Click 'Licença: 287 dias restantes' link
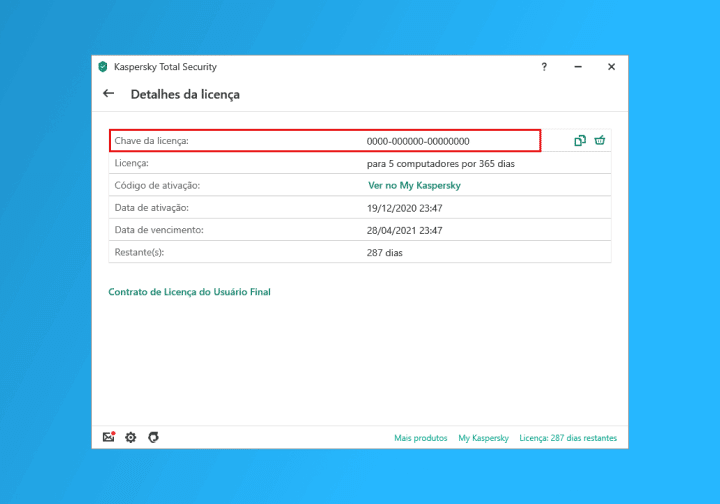720x504 pixels. [568, 438]
